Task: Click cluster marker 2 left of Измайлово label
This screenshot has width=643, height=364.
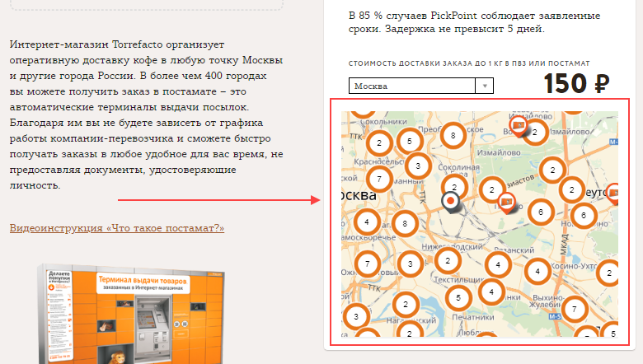Action: pos(535,132)
